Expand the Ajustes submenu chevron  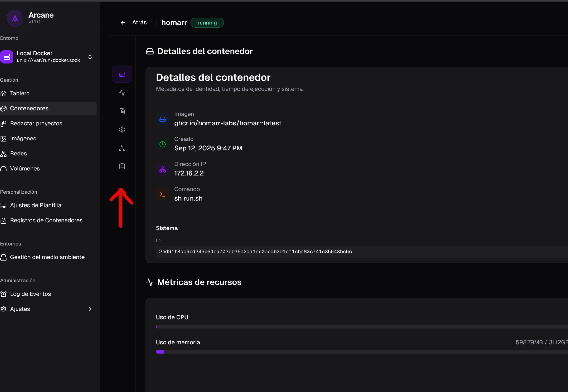tap(90, 309)
